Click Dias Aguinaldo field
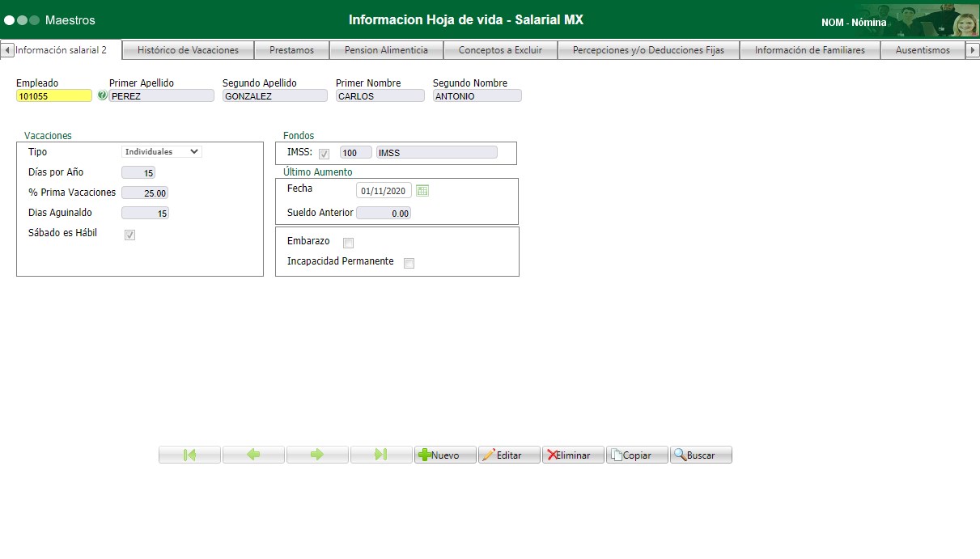Viewport: 980px width, 559px height. 145,214
